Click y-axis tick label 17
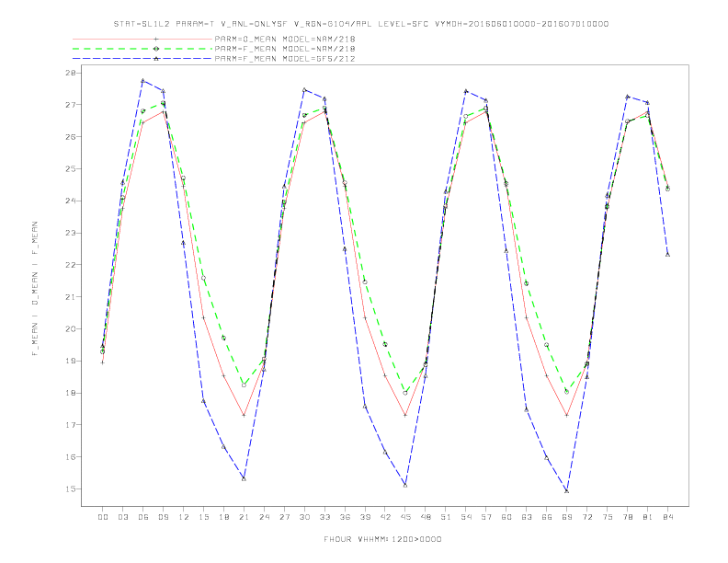728x563 pixels. (x=70, y=425)
